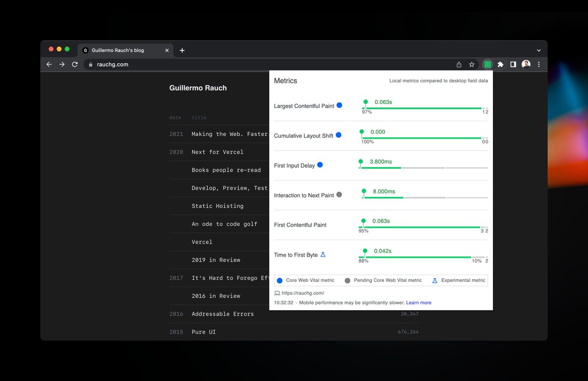The width and height of the screenshot is (588, 381).
Task: Click the lock icon in the address bar
Action: pos(90,64)
